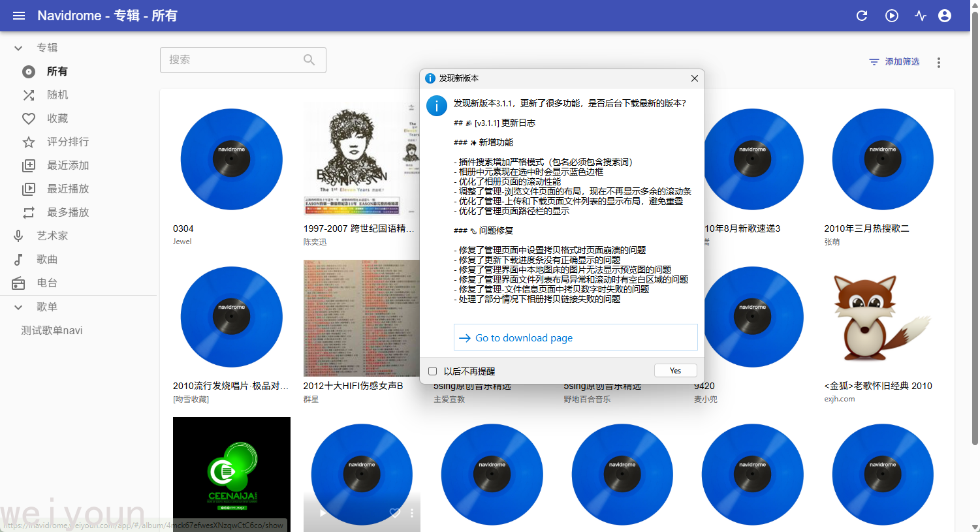Open the player icon in top bar
The width and height of the screenshot is (980, 532).
click(892, 16)
